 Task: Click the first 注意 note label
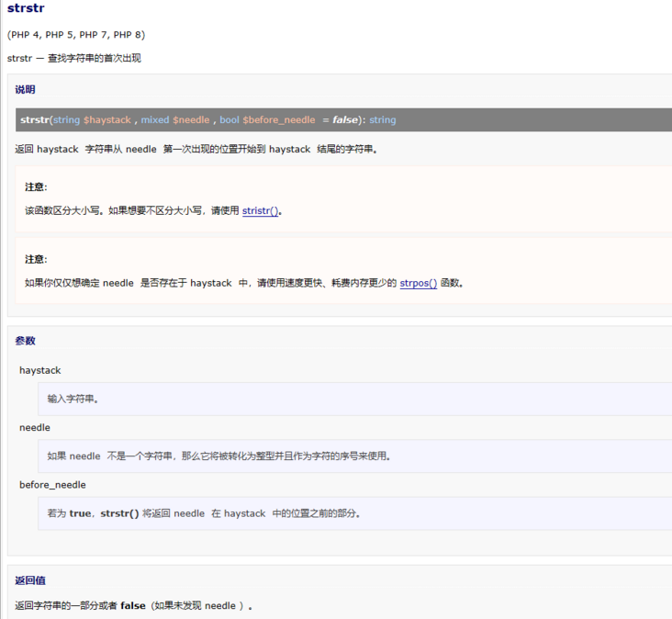pyautogui.click(x=36, y=187)
